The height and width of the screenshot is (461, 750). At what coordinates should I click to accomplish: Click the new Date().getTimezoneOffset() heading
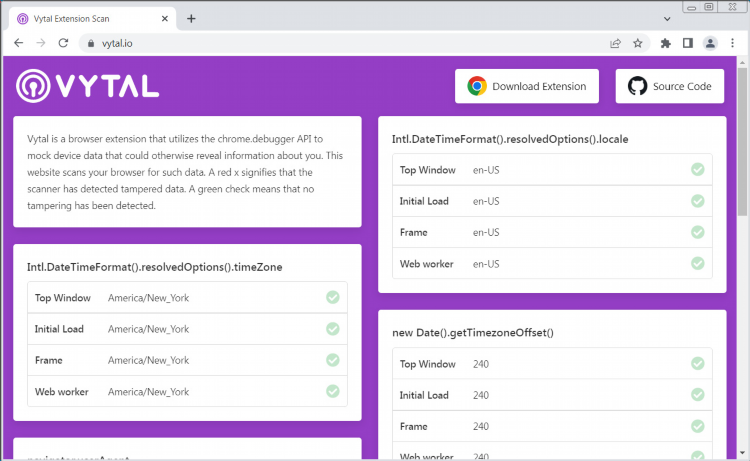point(473,333)
